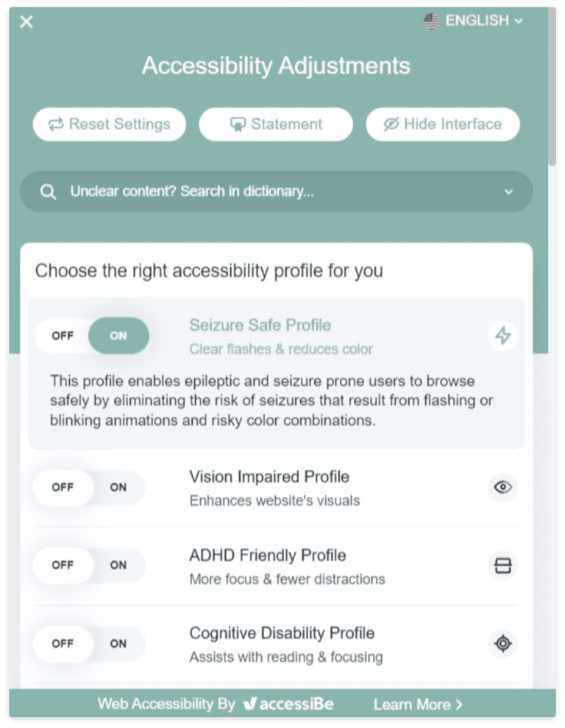Click the Cognitive Disability Profile target icon
Viewport: 565px width, 728px height.
(502, 644)
